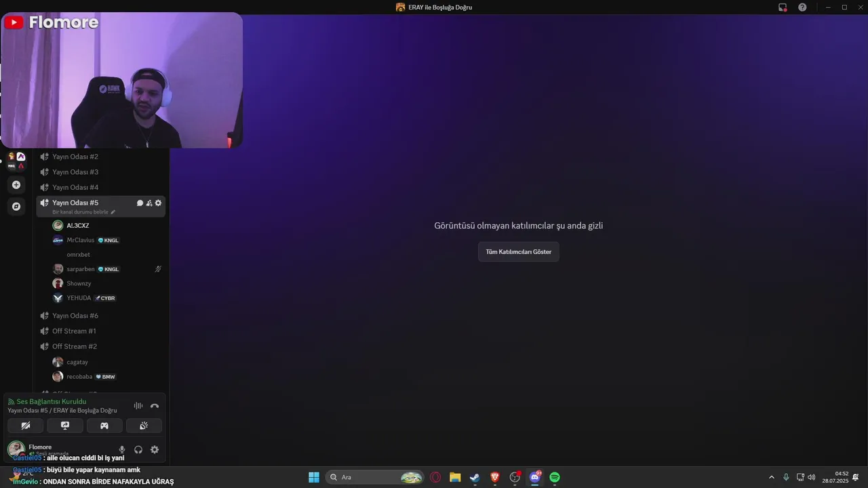The height and width of the screenshot is (488, 868).
Task: Click the BMW tag beside recobaba
Action: click(105, 377)
